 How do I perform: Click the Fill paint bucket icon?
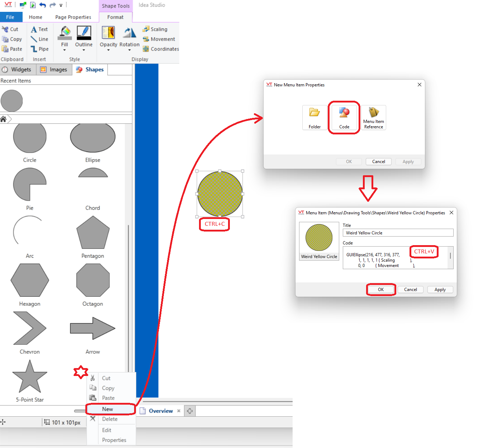tap(65, 33)
